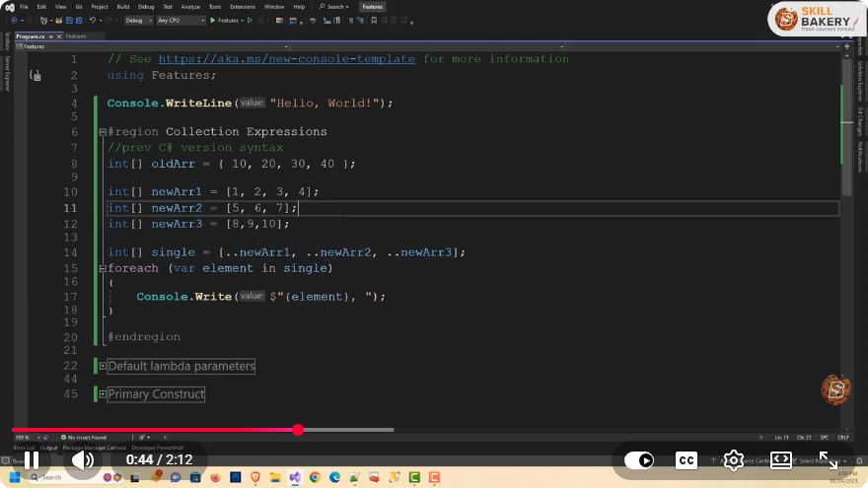Click the split-editor plus icon at top right
This screenshot has height=488, width=868.
pyautogui.click(x=846, y=46)
